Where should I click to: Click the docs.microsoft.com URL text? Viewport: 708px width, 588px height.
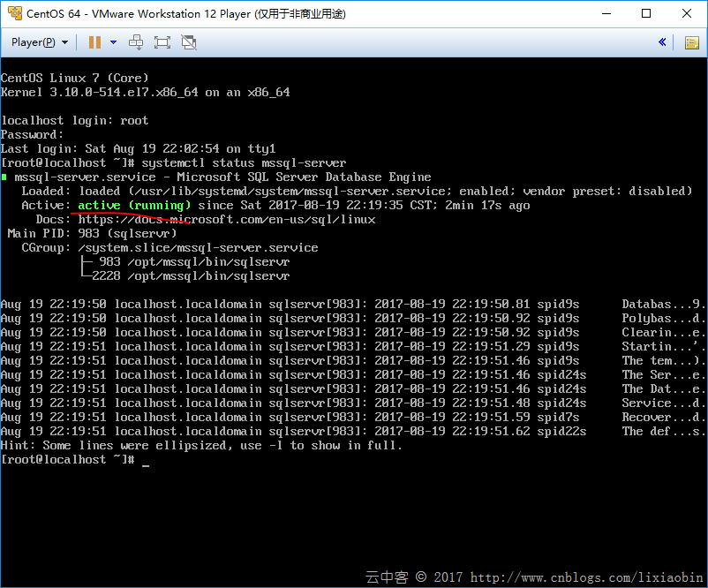coord(227,220)
